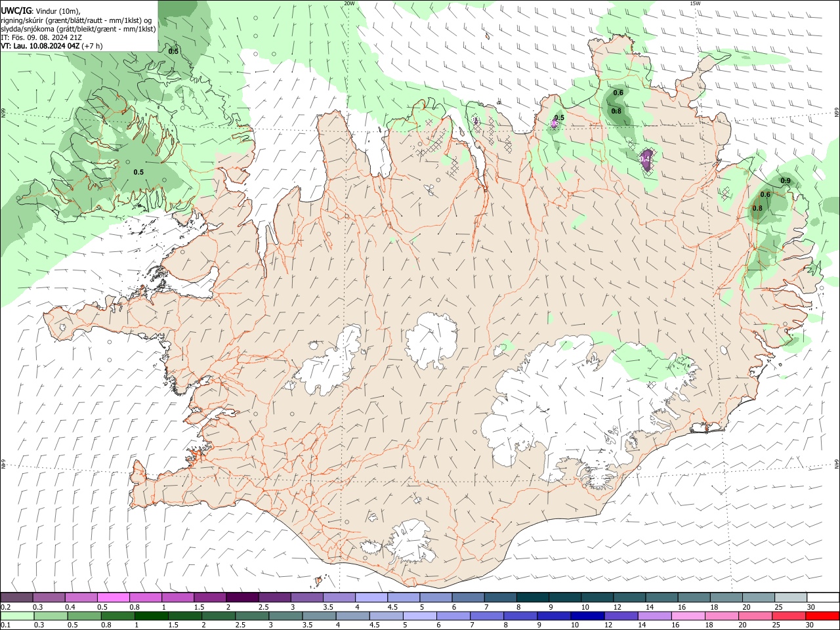Select the sleet legend swatch between 0.2 and 0.3
The image size is (840, 630).
click(16, 598)
